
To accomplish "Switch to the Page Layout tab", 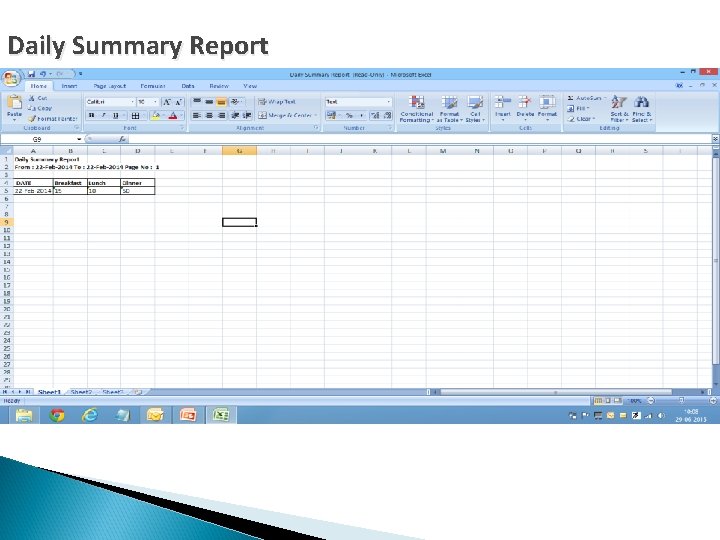I will pyautogui.click(x=109, y=86).
